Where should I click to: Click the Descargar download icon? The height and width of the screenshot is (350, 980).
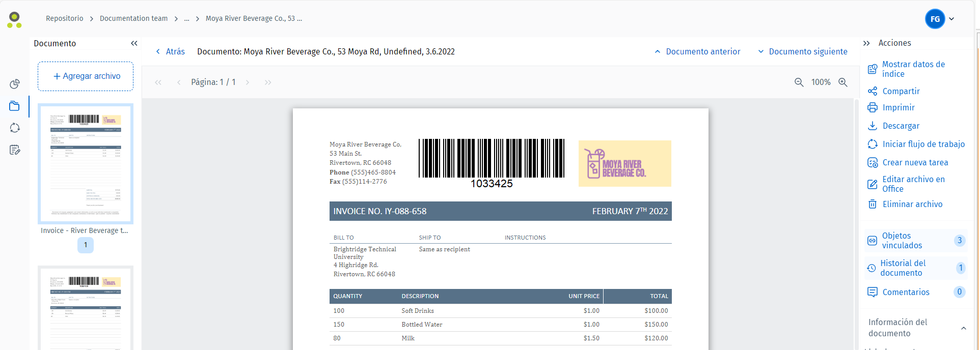point(873,126)
